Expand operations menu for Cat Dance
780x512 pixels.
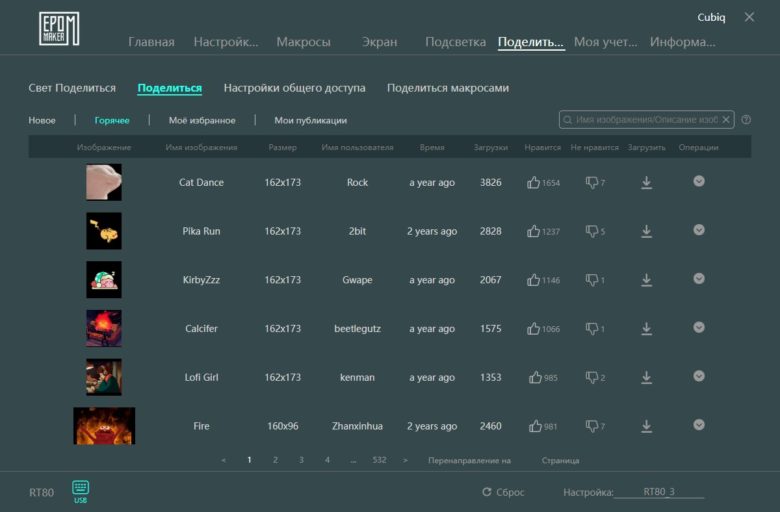(699, 181)
